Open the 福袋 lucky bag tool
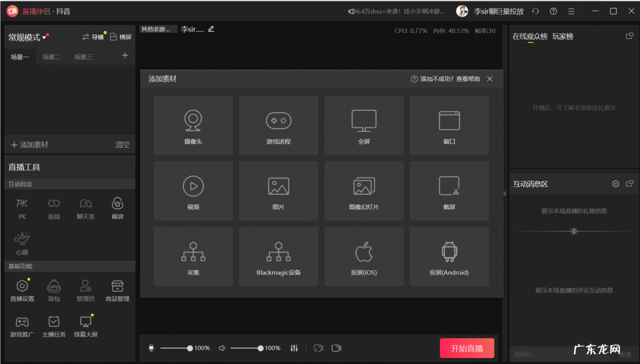Image resolution: width=640 pixels, height=364 pixels. [x=117, y=207]
